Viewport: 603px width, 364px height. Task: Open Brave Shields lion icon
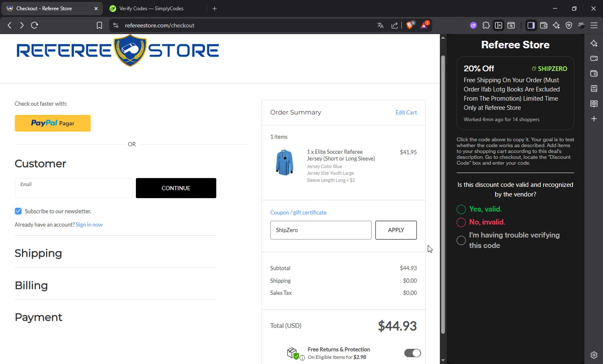click(410, 25)
